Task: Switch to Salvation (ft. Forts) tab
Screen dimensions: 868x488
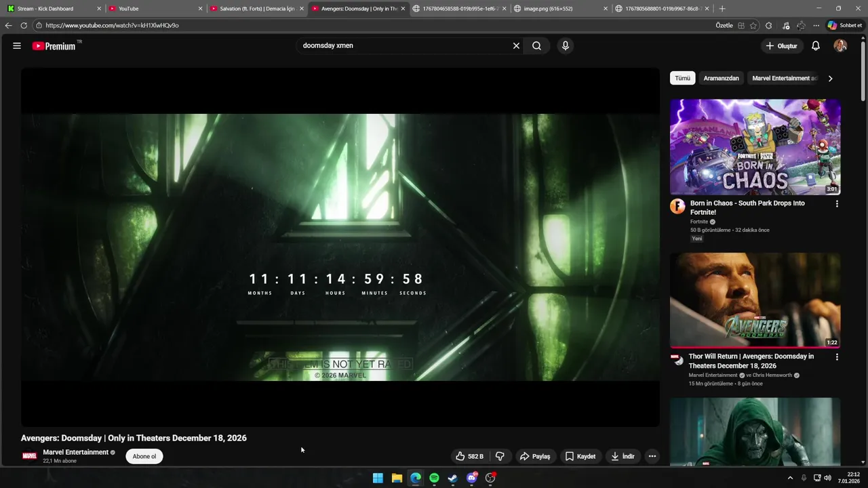Action: [256, 9]
